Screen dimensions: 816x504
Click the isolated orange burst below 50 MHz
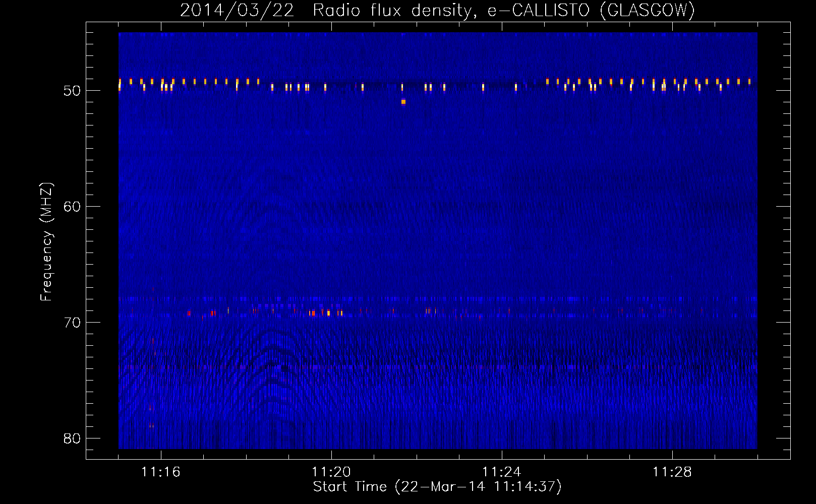(x=403, y=102)
